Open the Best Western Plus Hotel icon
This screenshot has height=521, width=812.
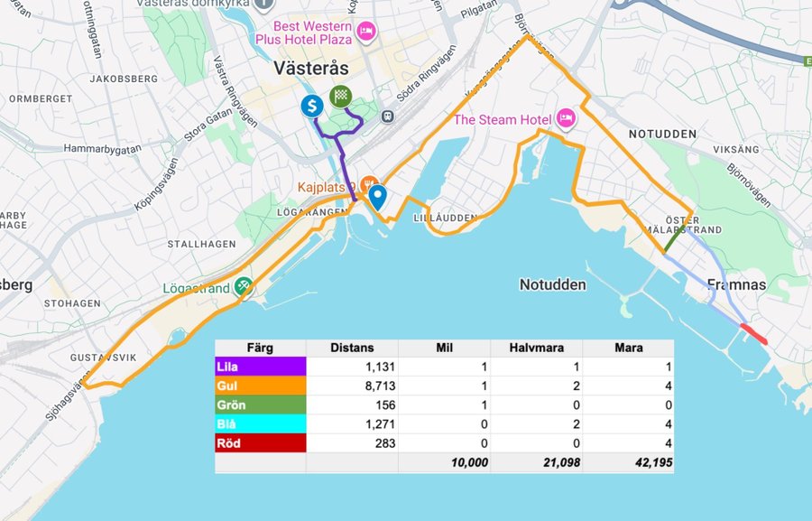366,32
